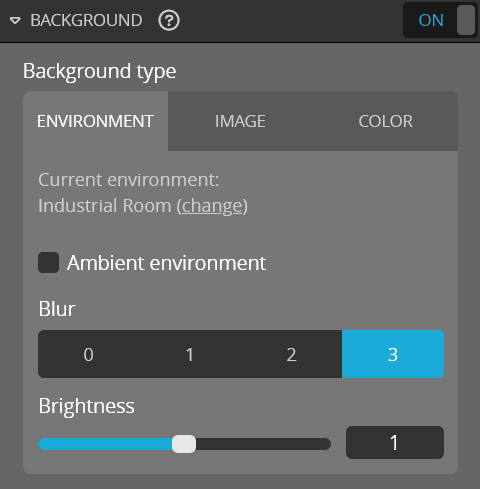Screen dimensions: 480x489
Task: Switch to the ENVIRONMENT tab
Action: pos(95,121)
